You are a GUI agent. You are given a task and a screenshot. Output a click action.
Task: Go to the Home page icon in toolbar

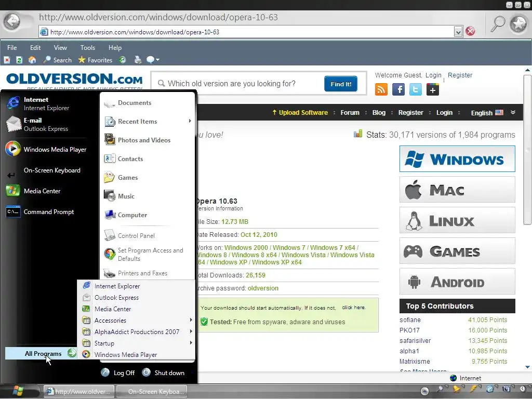pos(32,60)
